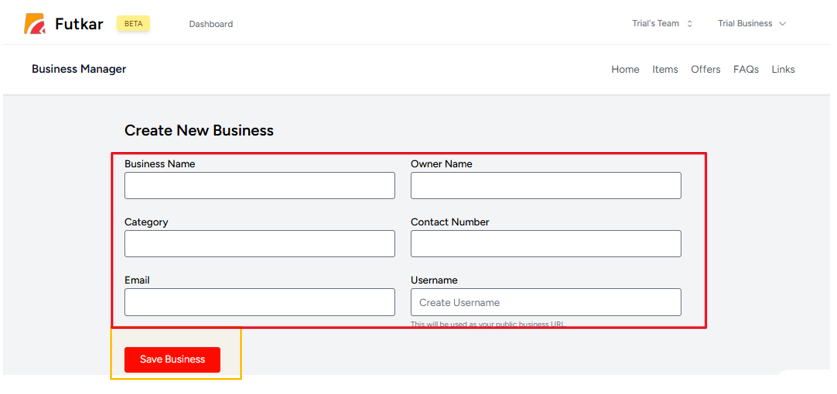The image size is (837, 394).
Task: Click the Email input field
Action: 259,302
